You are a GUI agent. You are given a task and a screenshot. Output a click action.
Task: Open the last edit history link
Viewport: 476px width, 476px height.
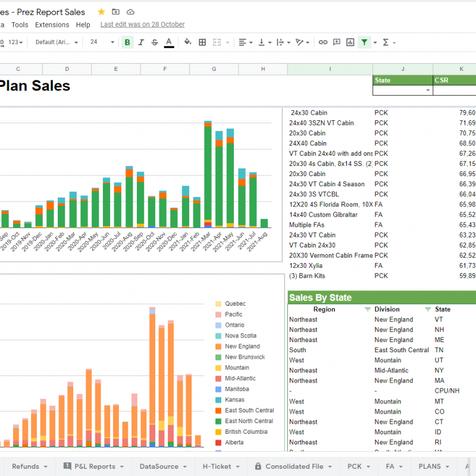[142, 24]
